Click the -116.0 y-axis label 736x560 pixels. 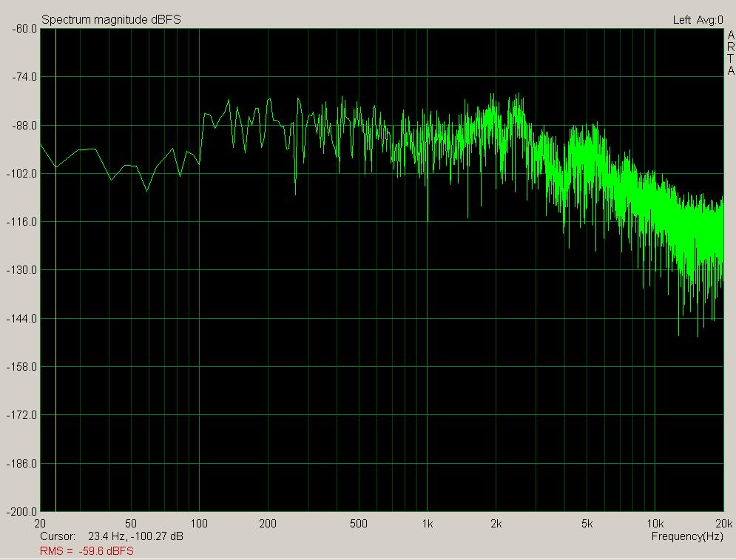(21, 222)
